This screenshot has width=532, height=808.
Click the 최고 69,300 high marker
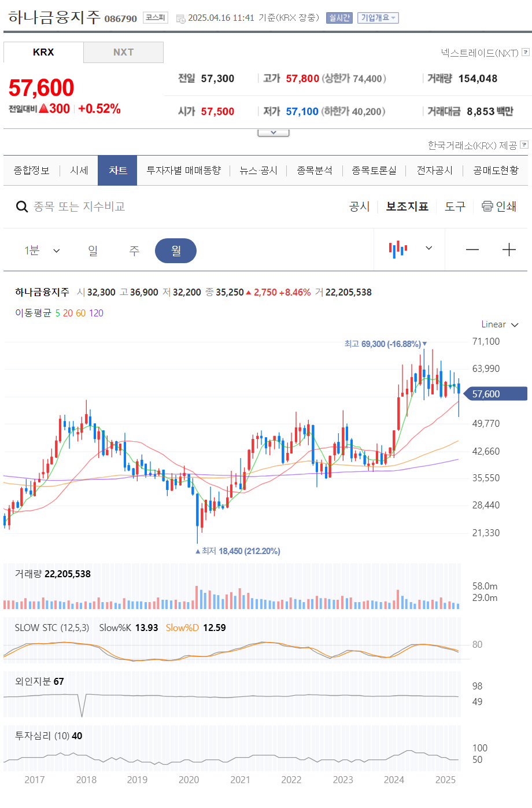pyautogui.click(x=386, y=344)
